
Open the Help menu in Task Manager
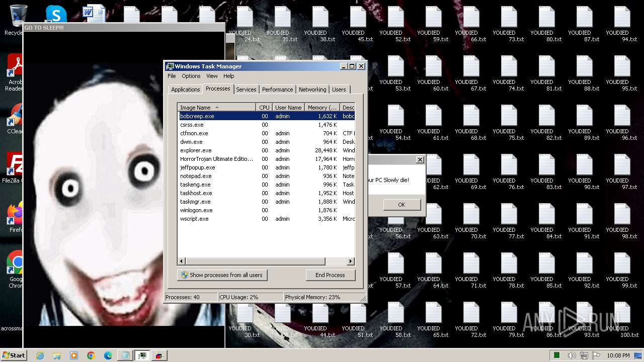(x=229, y=76)
